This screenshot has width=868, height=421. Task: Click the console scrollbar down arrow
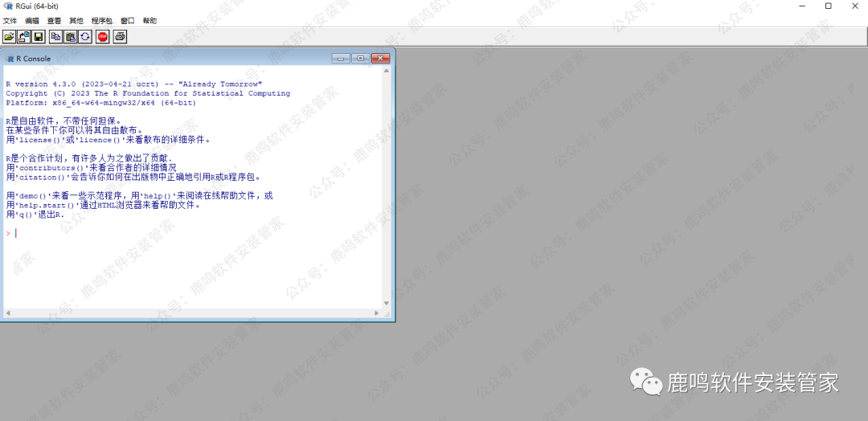pyautogui.click(x=387, y=303)
